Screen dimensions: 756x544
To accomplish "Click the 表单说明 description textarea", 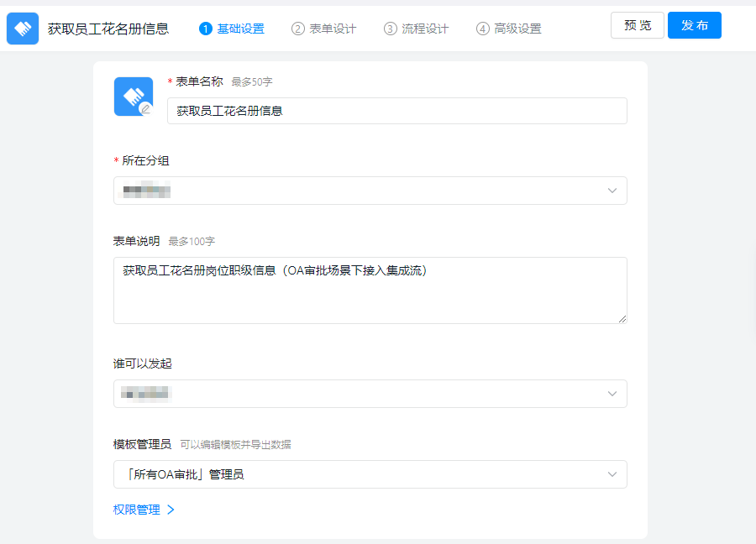I will 370,290.
